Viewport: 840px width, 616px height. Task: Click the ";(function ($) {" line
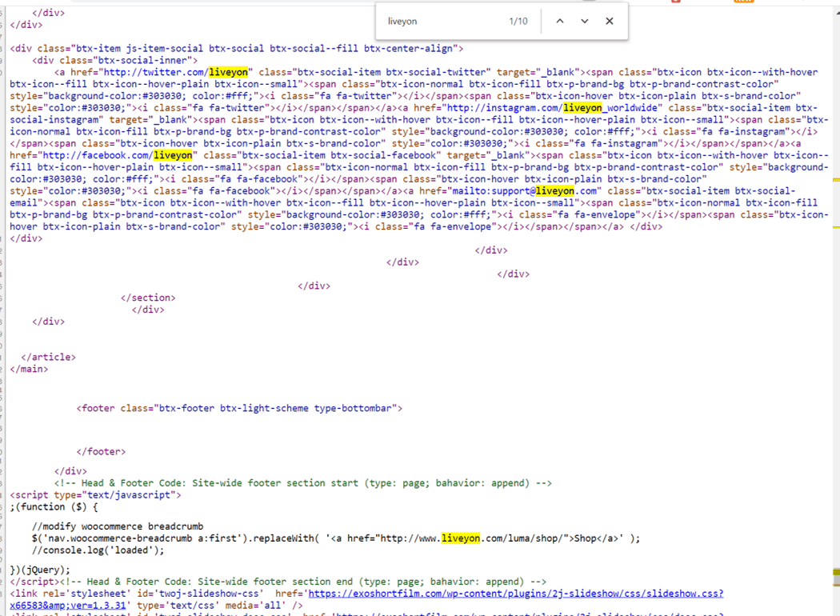click(x=54, y=506)
